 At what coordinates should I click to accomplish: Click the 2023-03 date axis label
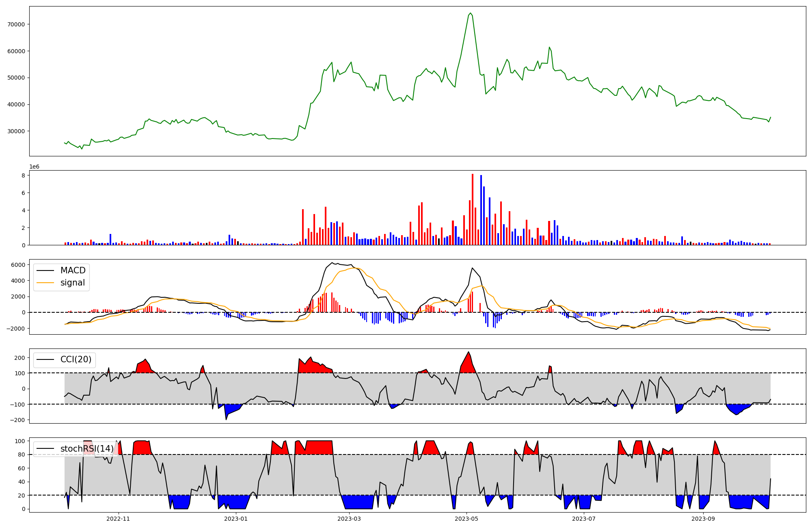click(349, 519)
